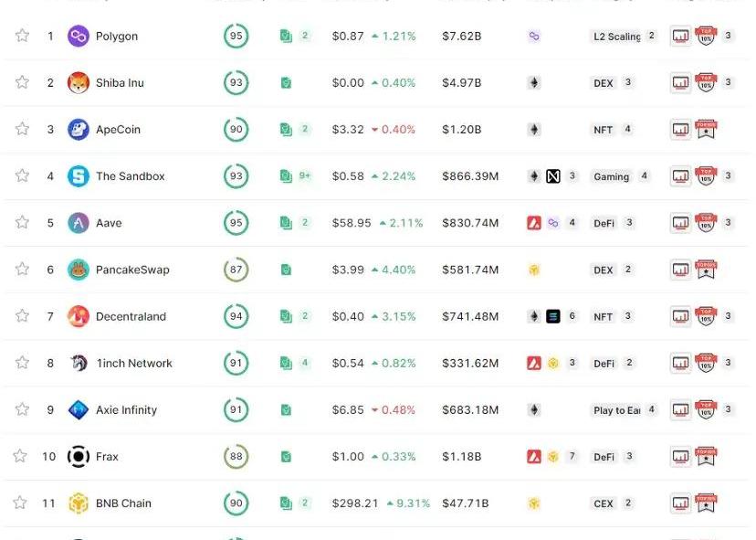Click Top 10% badge in Decentraland row
The height and width of the screenshot is (540, 756).
click(x=706, y=316)
